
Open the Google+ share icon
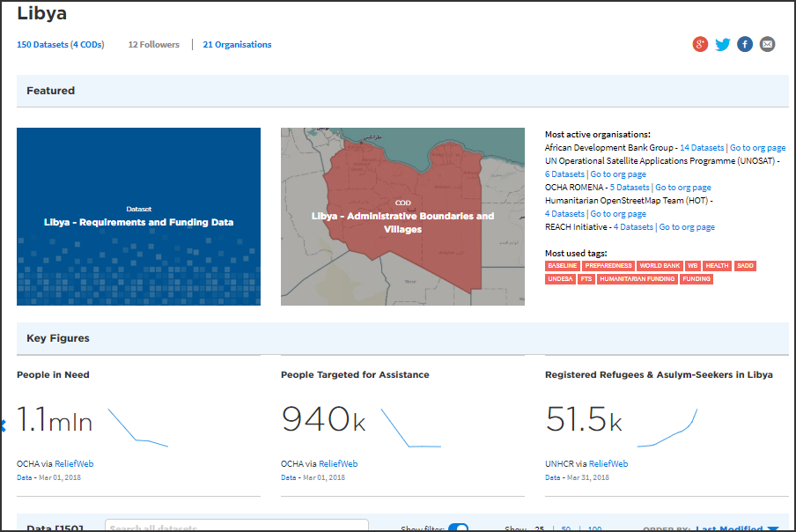[700, 43]
